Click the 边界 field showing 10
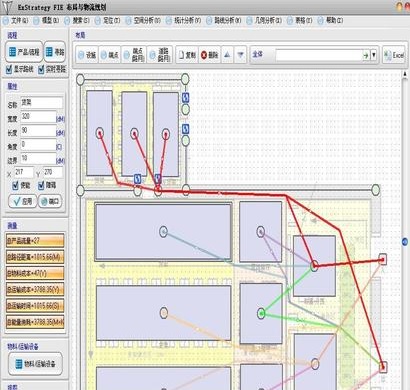The width and height of the screenshot is (410, 390). click(38, 158)
